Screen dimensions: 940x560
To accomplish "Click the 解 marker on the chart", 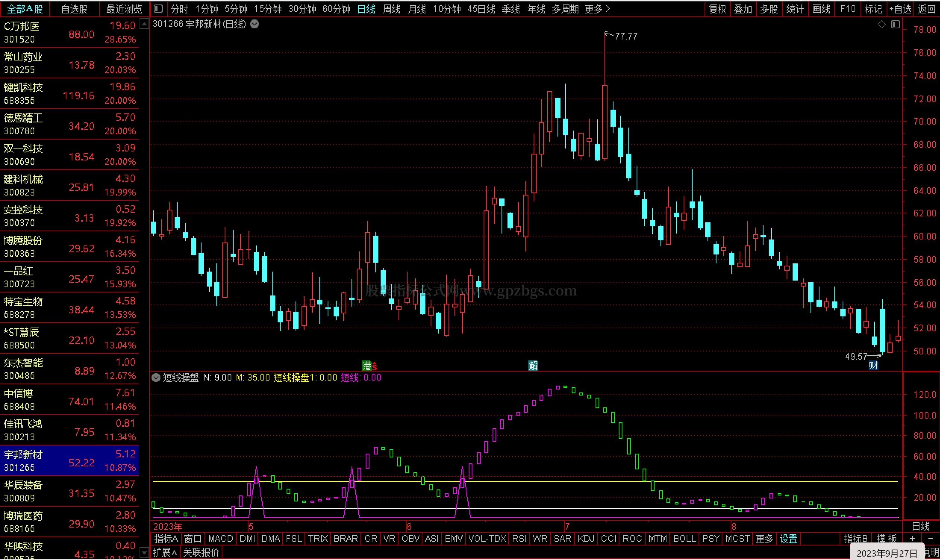I will point(533,365).
